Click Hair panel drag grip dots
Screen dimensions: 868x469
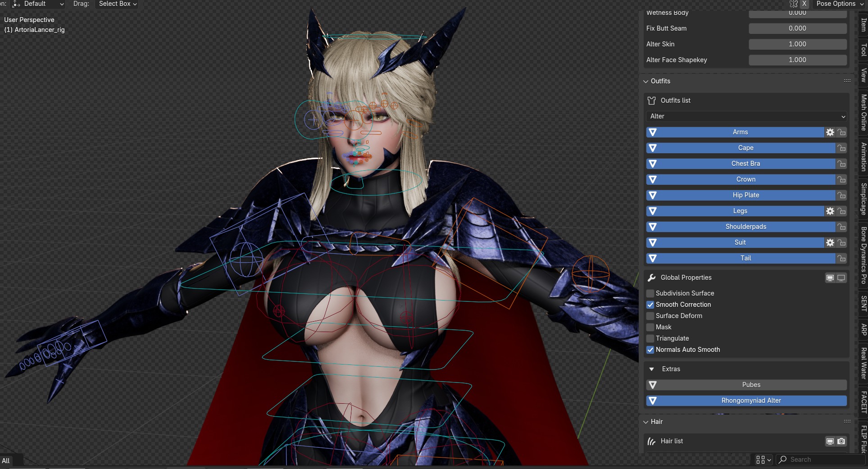(847, 422)
